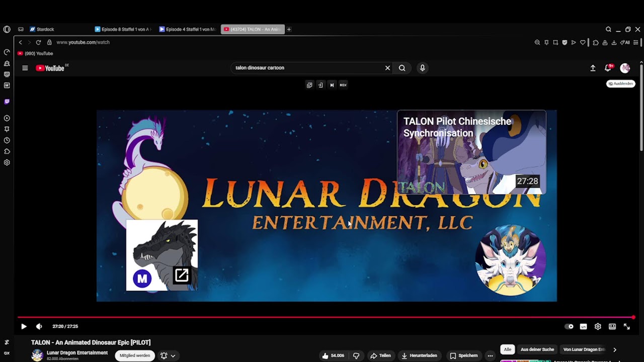This screenshot has height=362, width=644.
Task: Open YouTube notifications bell
Action: 608,68
